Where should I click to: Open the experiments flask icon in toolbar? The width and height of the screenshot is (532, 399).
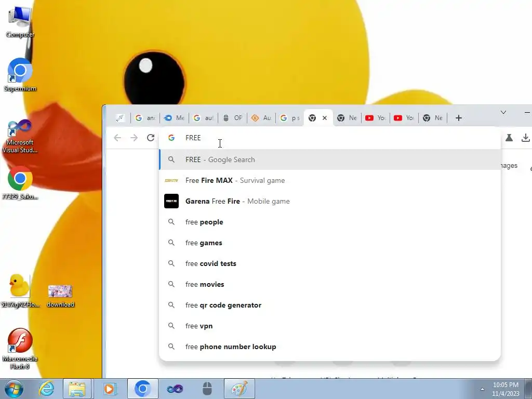pos(509,138)
